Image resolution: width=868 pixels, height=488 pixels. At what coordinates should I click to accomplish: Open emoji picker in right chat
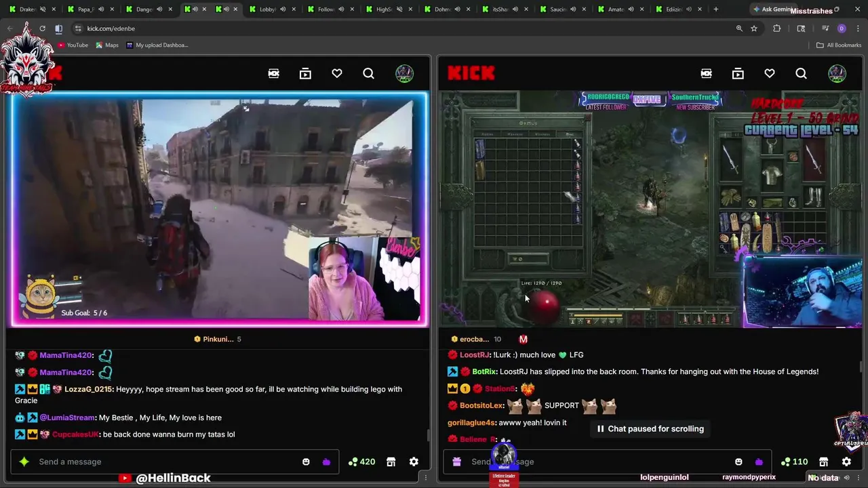pos(738,462)
